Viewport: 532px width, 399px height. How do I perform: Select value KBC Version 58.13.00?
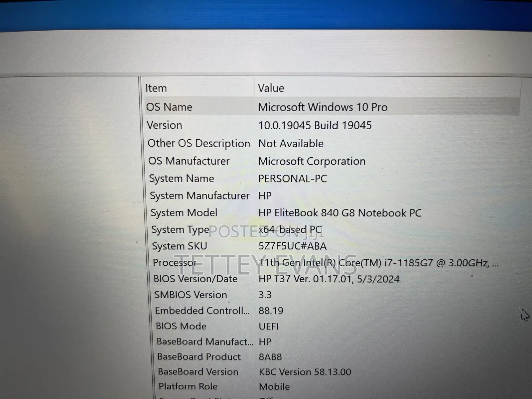(x=305, y=372)
